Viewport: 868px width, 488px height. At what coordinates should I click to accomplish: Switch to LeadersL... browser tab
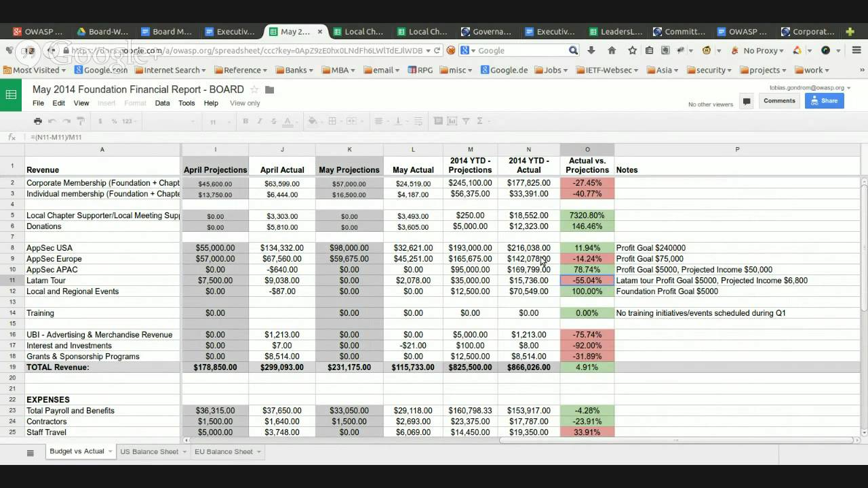tap(616, 31)
